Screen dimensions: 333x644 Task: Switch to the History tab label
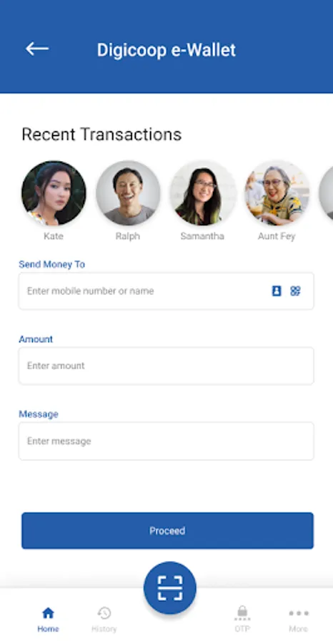(x=104, y=629)
